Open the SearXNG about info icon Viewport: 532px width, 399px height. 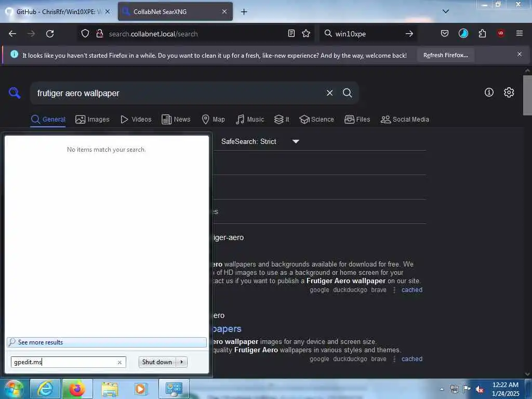point(489,92)
